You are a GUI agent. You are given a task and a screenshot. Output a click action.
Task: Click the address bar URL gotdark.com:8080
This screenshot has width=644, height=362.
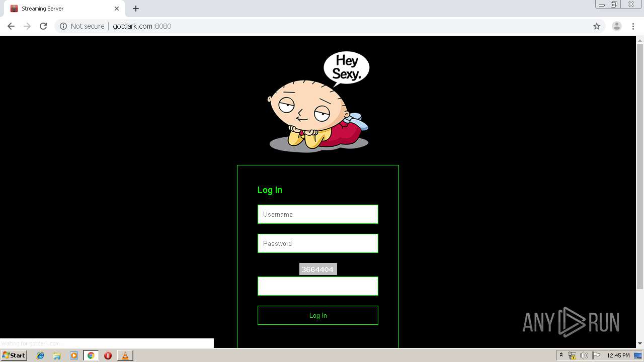pos(142,26)
